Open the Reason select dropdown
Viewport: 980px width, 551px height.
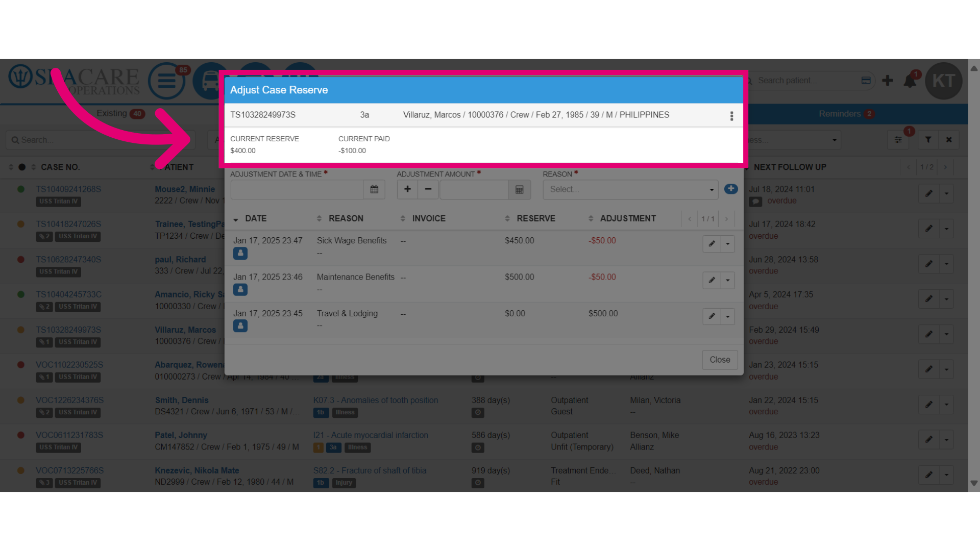coord(630,189)
